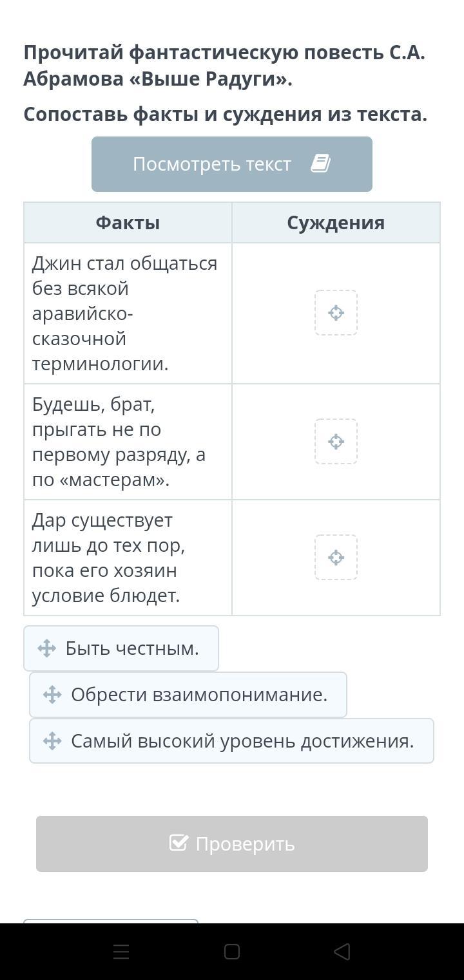The image size is (464, 980).
Task: Click the checkmark icon in Проверить
Action: coord(179,843)
